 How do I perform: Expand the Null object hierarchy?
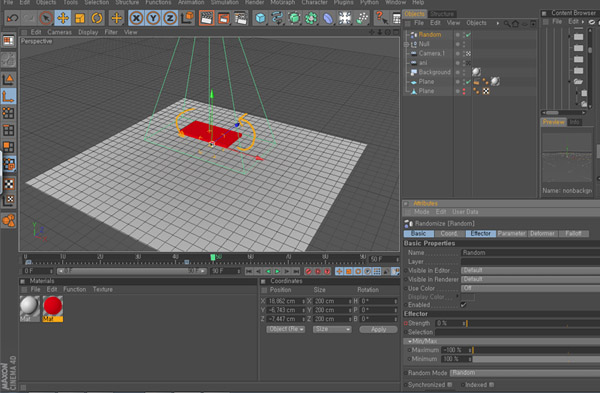pyautogui.click(x=406, y=44)
